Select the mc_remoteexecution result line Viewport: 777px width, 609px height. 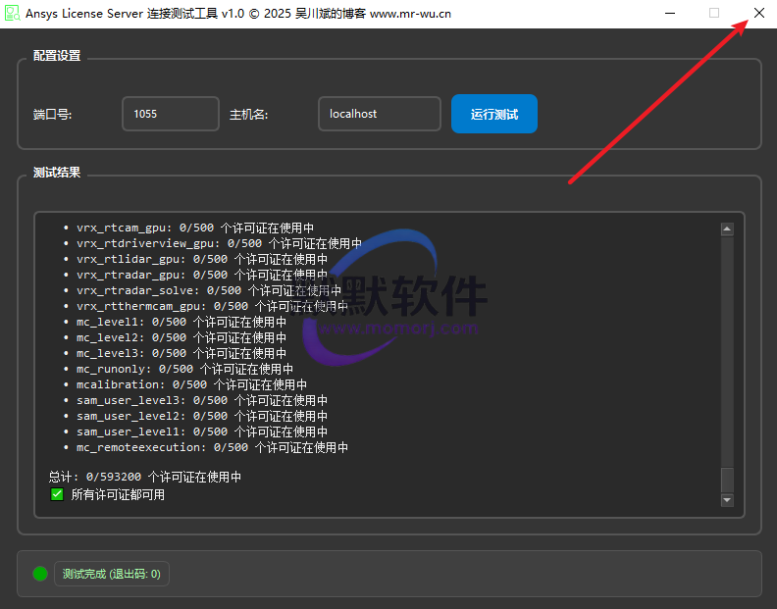[x=212, y=447]
